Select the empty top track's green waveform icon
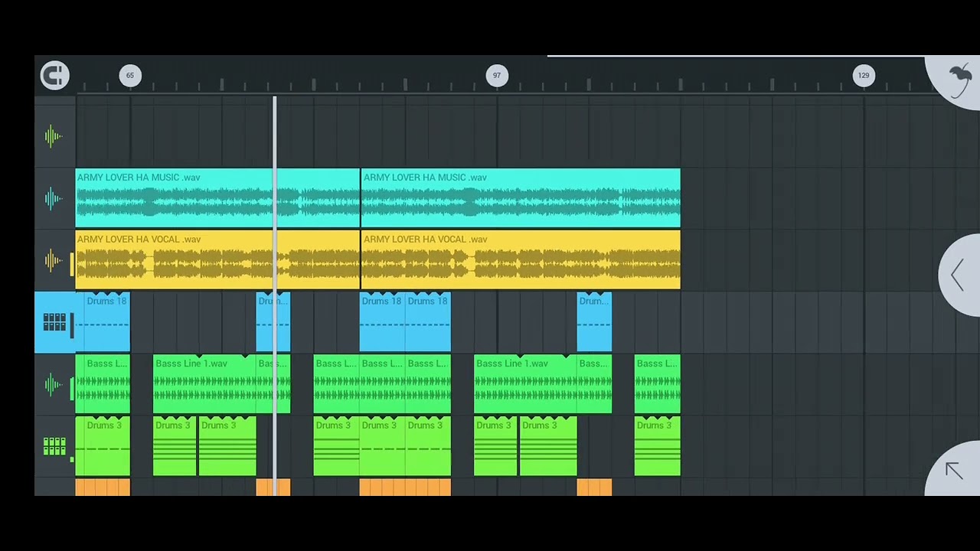The image size is (980, 551). tap(54, 137)
